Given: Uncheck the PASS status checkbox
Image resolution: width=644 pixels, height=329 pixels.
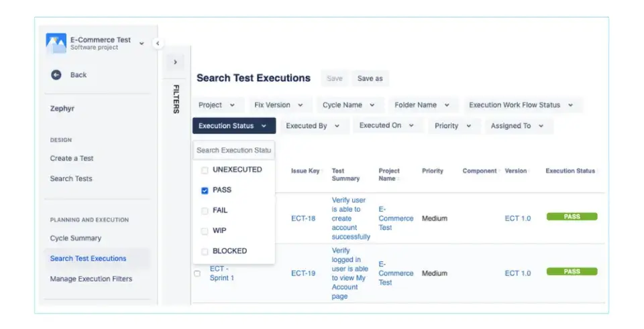Looking at the screenshot, I should [x=205, y=190].
